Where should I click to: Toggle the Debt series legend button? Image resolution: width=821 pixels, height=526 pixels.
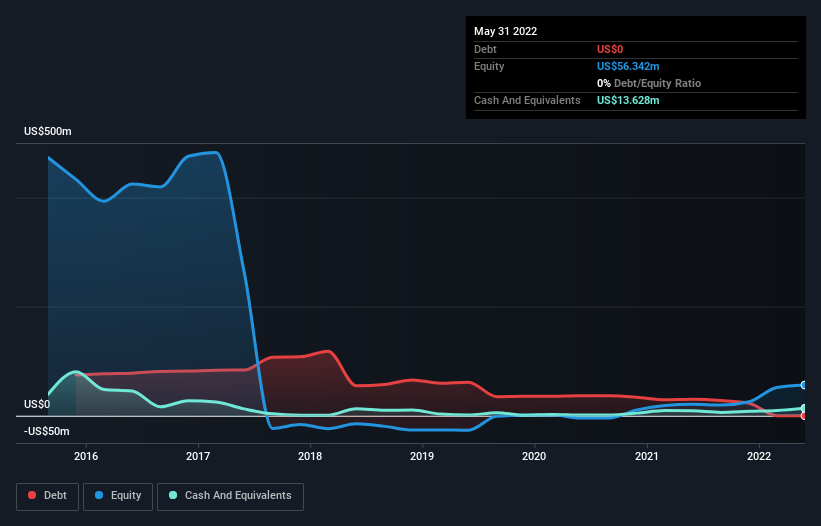48,496
